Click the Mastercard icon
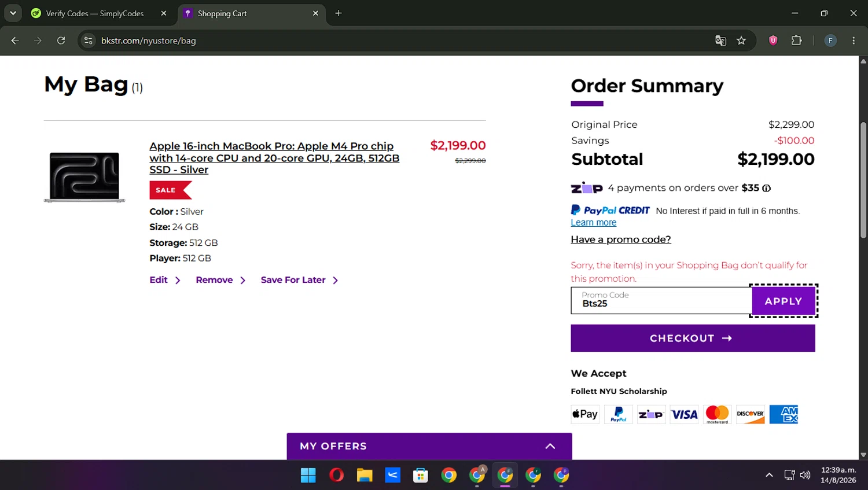 click(x=718, y=414)
